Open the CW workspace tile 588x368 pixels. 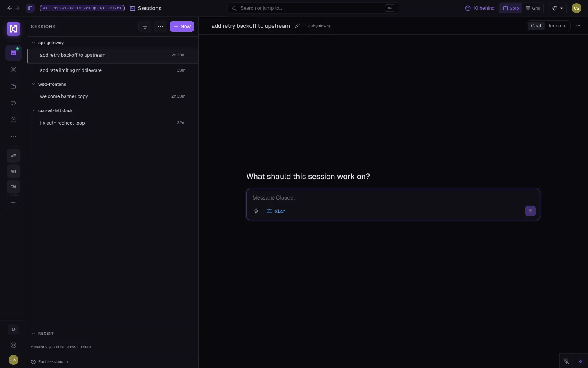tap(13, 187)
